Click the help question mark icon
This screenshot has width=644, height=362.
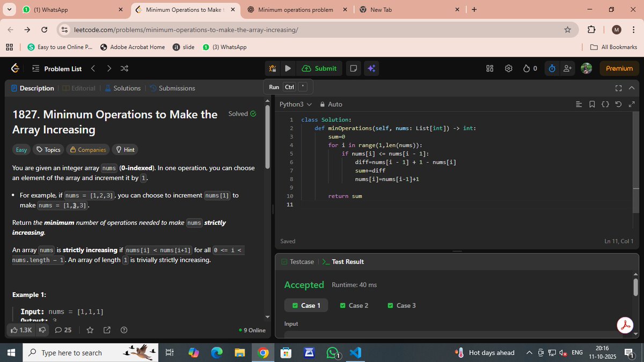124,330
